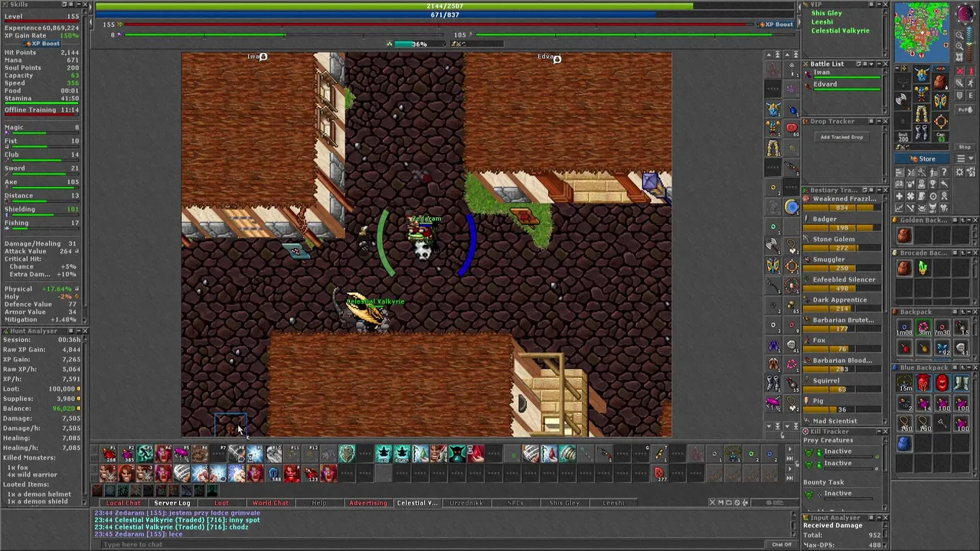Open Leeshi private chat tab
The width and height of the screenshot is (980, 551).
[613, 503]
